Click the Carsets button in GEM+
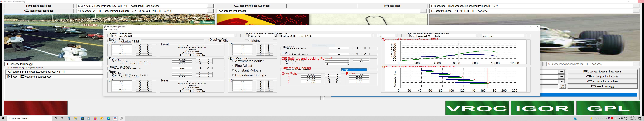This screenshot has width=644, height=121. click(x=39, y=11)
